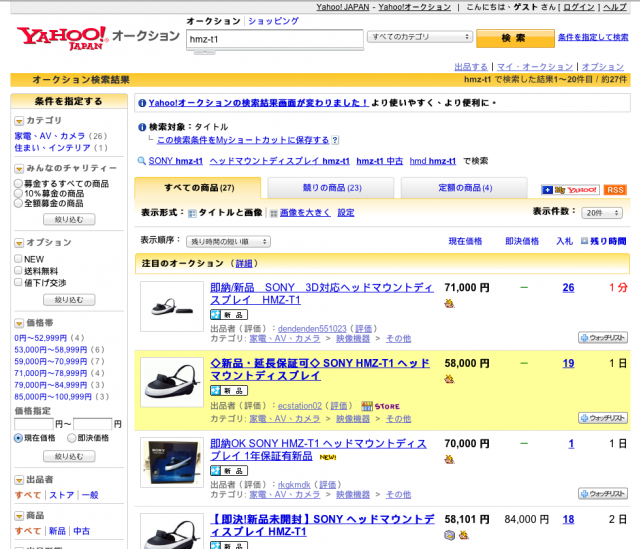Viewport: 640px width, 549px height.
Task: Select the 募金するすべての商品 radio button
Action: (x=18, y=183)
